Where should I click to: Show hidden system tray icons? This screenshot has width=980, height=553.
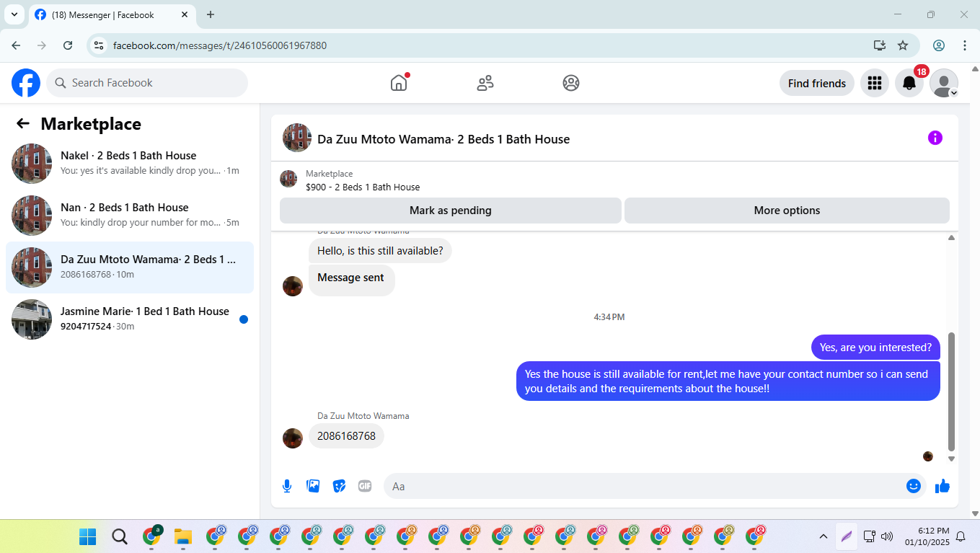823,536
